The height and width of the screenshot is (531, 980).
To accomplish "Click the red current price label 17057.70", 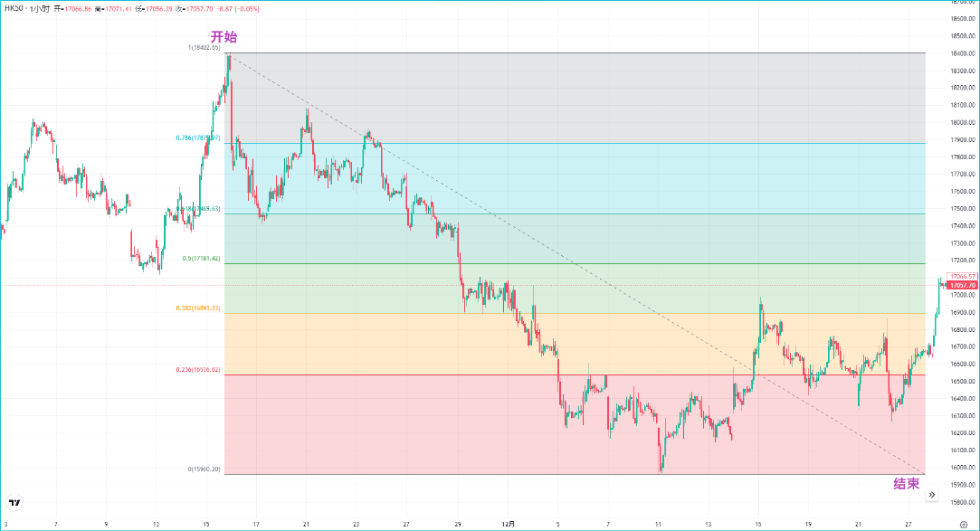I will (963, 285).
